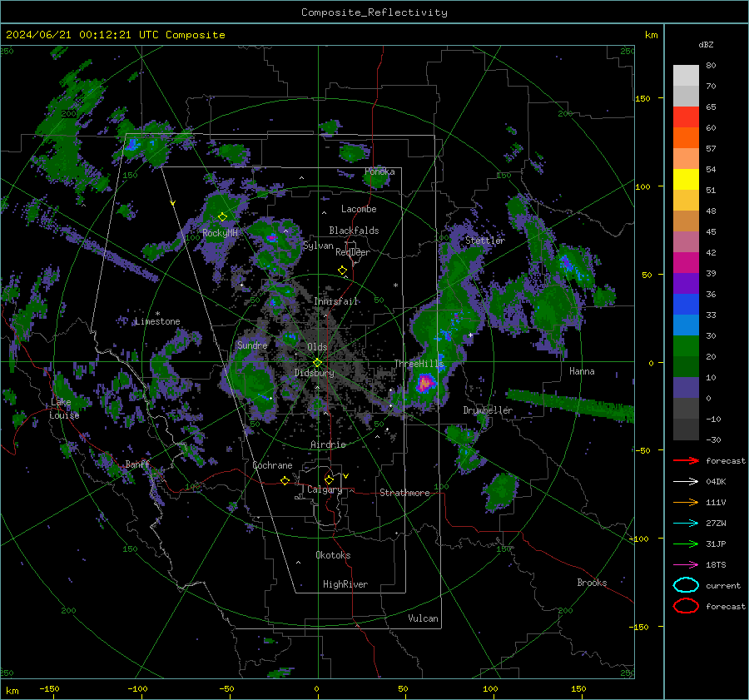Viewport: 749px width, 700px height.
Task: Pick the slate-blue swatch between 10 and 0
Action: click(x=686, y=388)
